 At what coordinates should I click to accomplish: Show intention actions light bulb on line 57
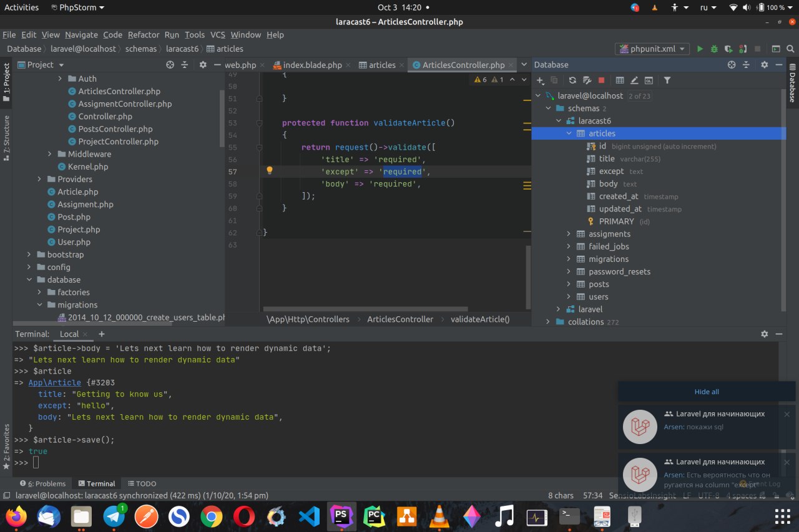pyautogui.click(x=270, y=171)
